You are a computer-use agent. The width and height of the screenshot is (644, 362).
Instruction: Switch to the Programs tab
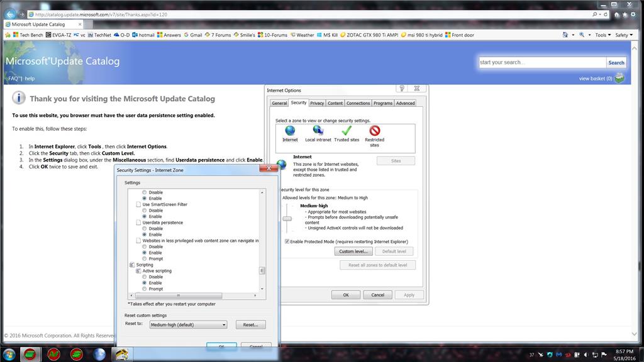383,104
